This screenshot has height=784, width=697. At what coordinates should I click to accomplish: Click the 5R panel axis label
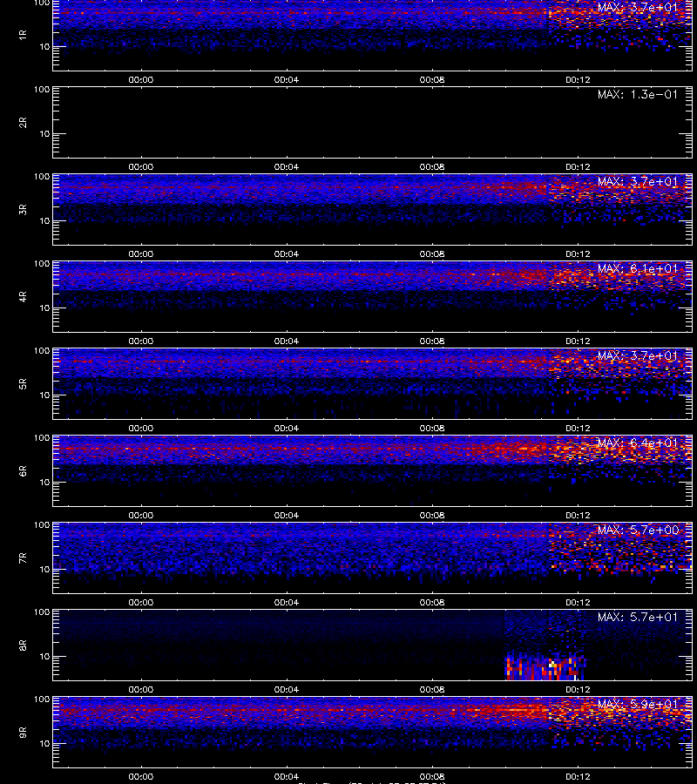click(x=23, y=384)
